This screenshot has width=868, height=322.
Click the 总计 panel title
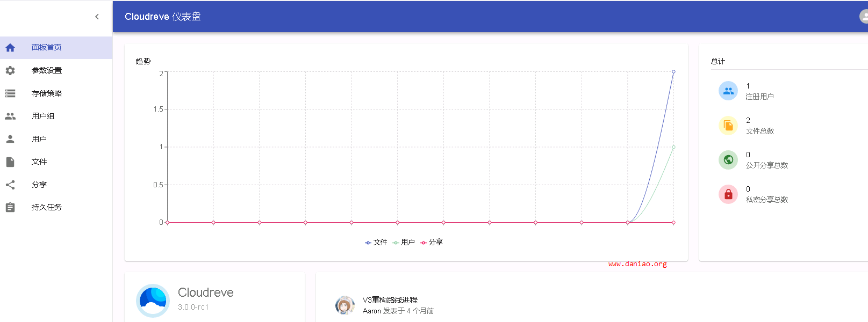(x=718, y=61)
